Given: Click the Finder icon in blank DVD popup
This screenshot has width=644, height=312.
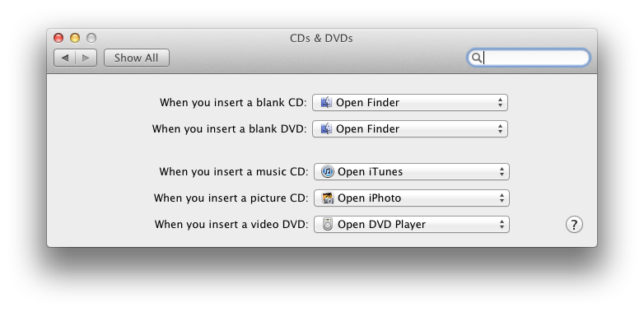Looking at the screenshot, I should tap(326, 129).
